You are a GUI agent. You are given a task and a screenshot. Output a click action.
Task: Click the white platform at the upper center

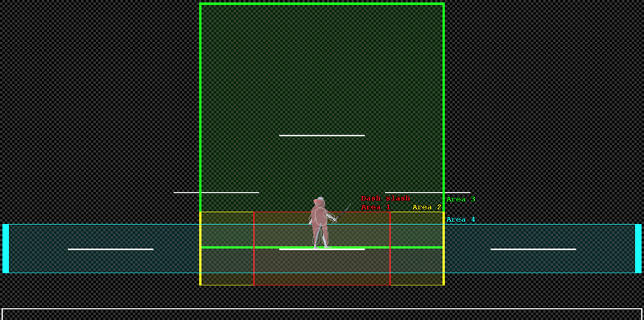point(322,135)
